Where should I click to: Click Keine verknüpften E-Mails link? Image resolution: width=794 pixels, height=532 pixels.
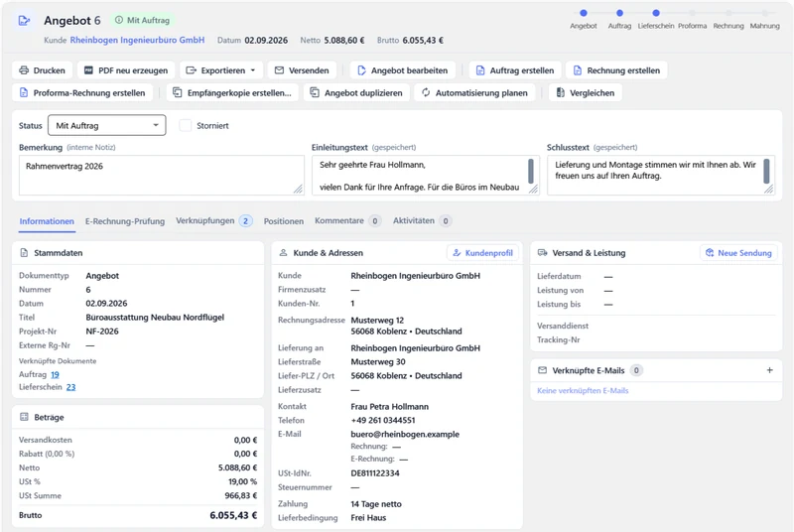click(x=583, y=391)
